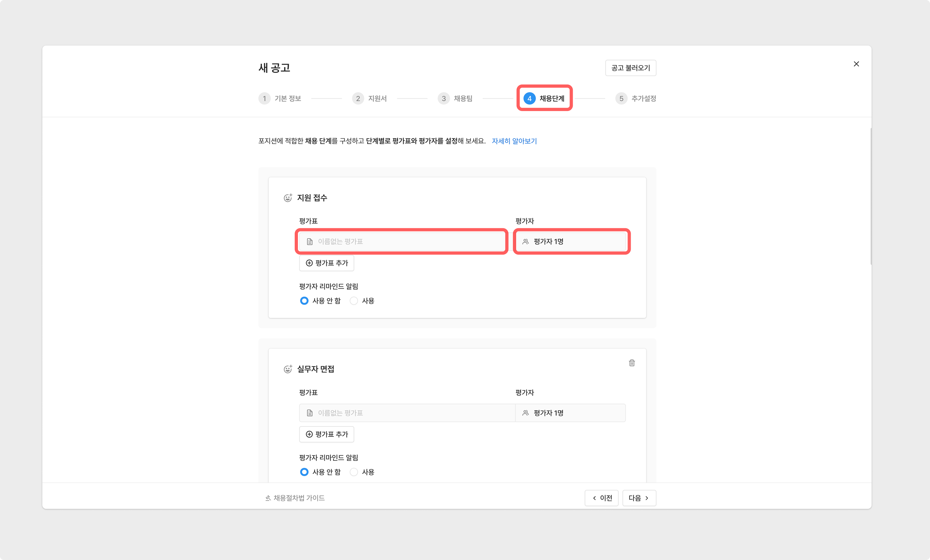930x560 pixels.
Task: Select 사용 radio under 지원 접수 reminder
Action: click(354, 301)
